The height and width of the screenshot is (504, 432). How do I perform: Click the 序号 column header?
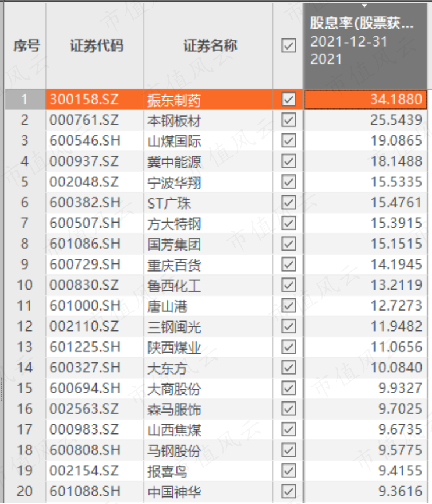pos(26,46)
